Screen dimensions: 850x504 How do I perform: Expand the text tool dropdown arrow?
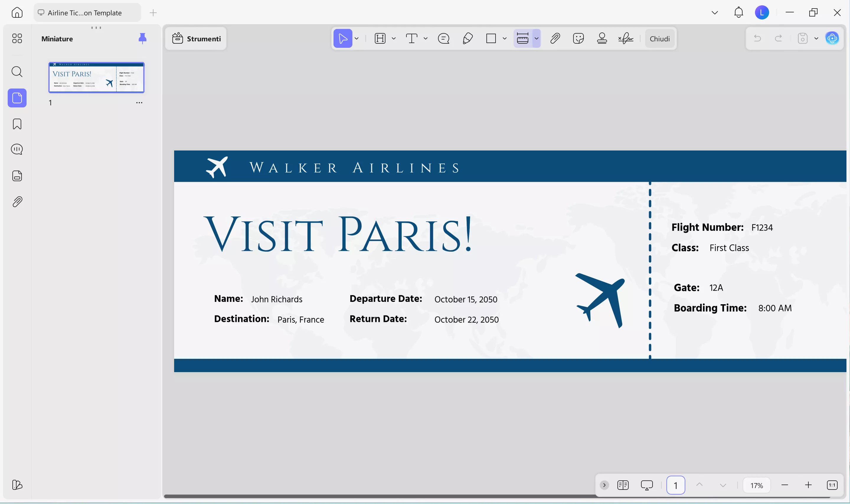coord(426,38)
